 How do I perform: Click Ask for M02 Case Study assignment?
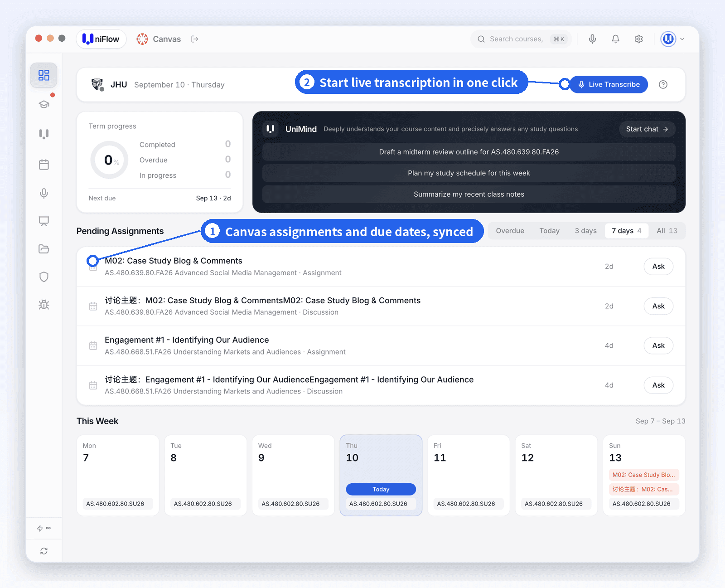pyautogui.click(x=658, y=267)
